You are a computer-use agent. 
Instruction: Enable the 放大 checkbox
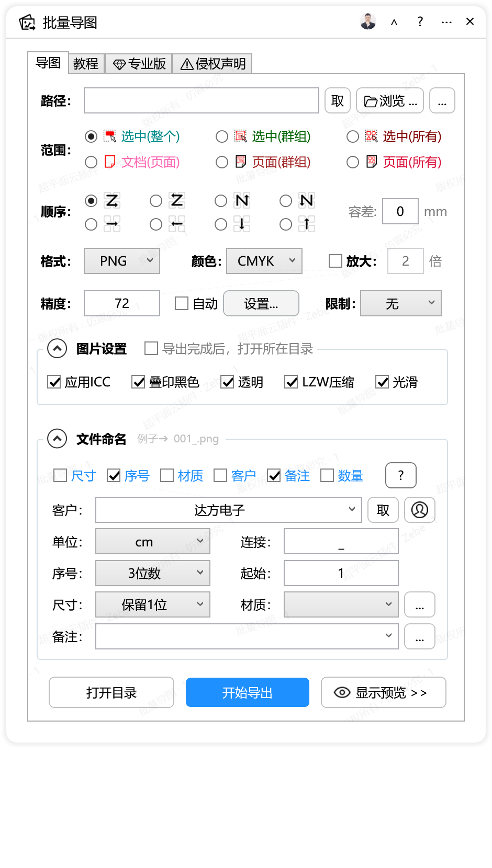(x=335, y=261)
